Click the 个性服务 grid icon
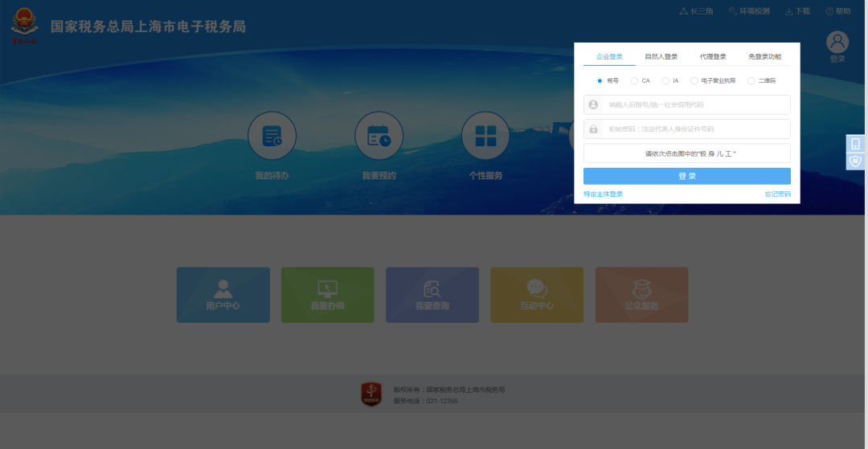 click(485, 136)
